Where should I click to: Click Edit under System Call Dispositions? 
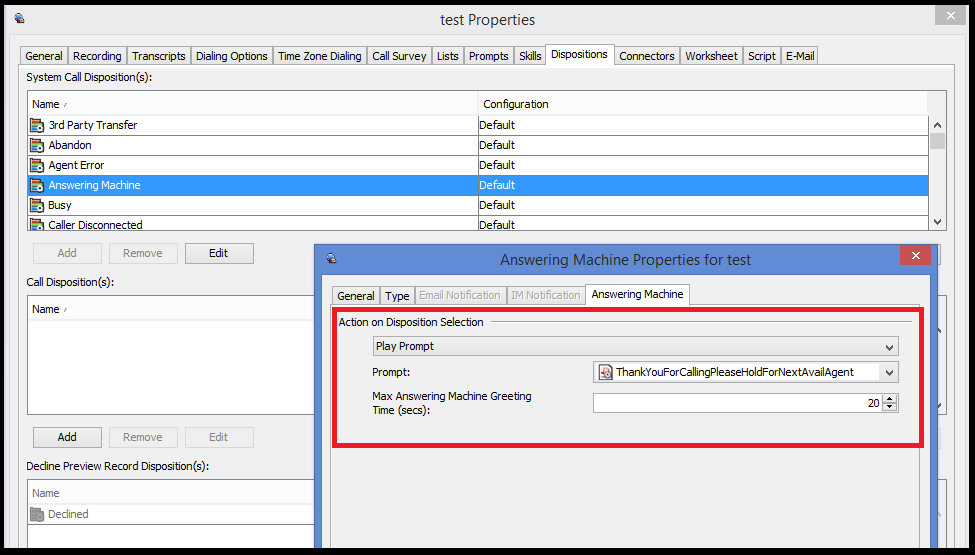[219, 253]
